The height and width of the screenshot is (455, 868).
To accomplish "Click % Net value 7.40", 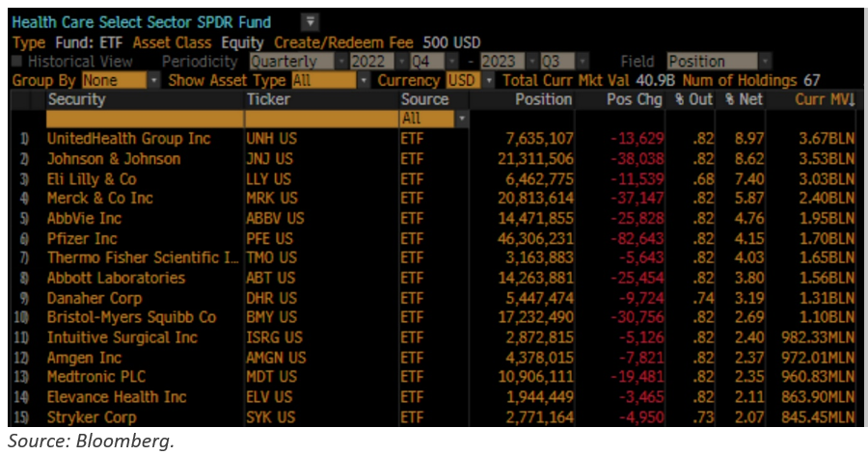I will point(749,179).
